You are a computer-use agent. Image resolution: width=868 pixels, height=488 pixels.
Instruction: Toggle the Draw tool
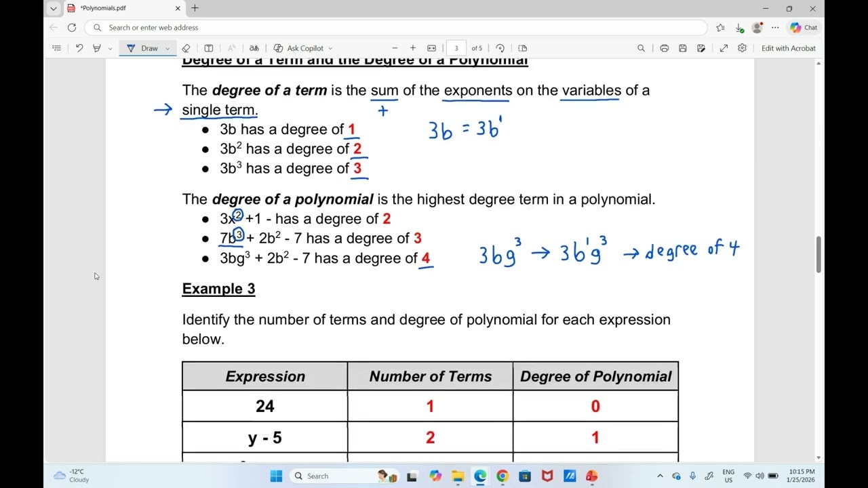[142, 48]
